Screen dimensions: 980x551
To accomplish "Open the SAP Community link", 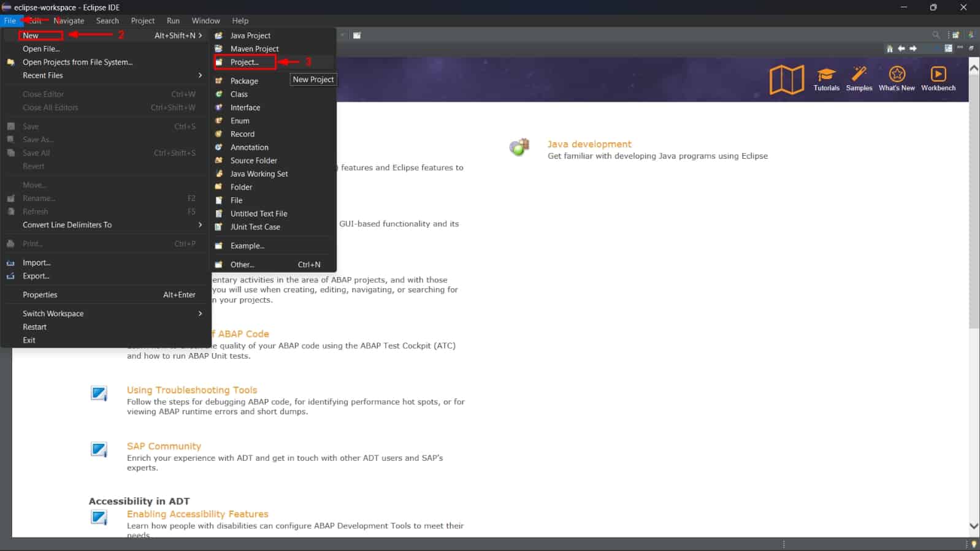I will [164, 446].
